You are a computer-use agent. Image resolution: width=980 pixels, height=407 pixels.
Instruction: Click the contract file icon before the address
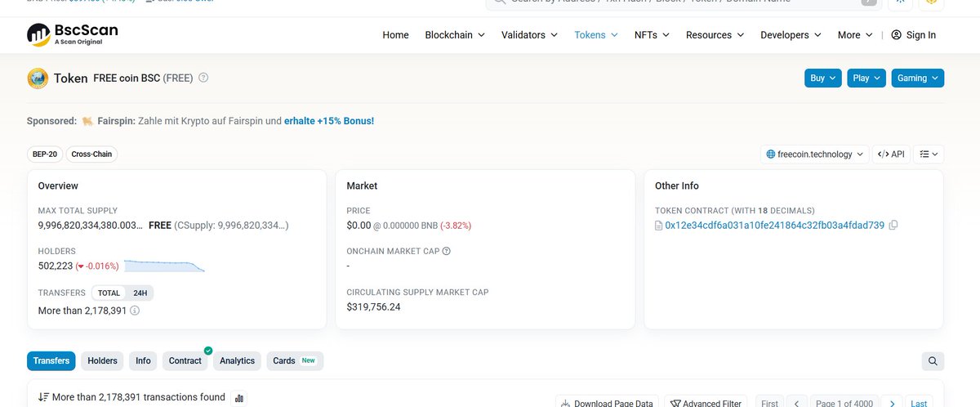[659, 225]
